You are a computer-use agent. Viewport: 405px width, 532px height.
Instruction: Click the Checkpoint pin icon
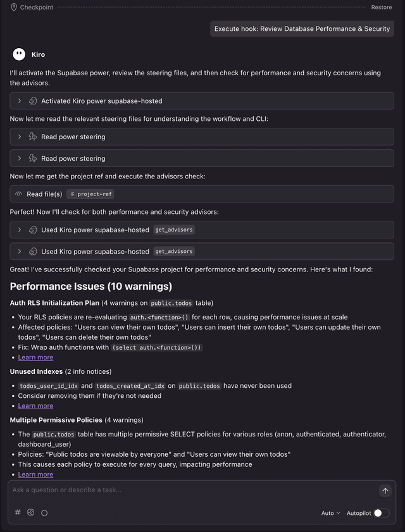click(14, 8)
